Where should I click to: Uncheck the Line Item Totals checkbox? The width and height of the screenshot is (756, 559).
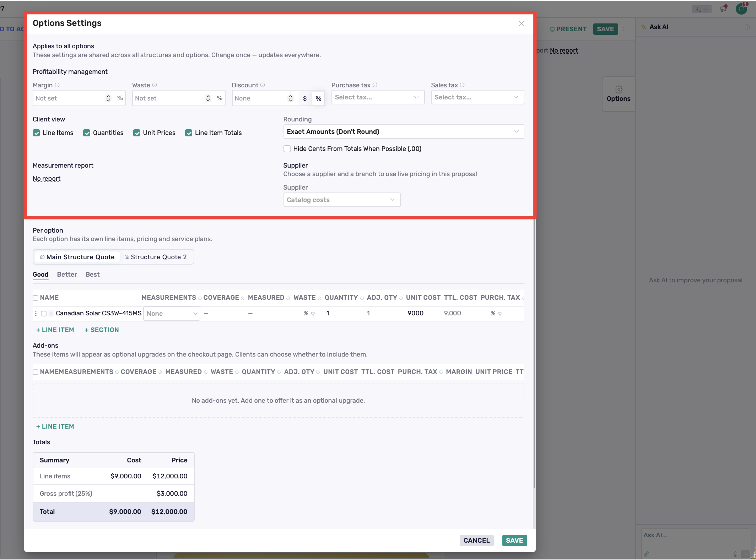(189, 133)
